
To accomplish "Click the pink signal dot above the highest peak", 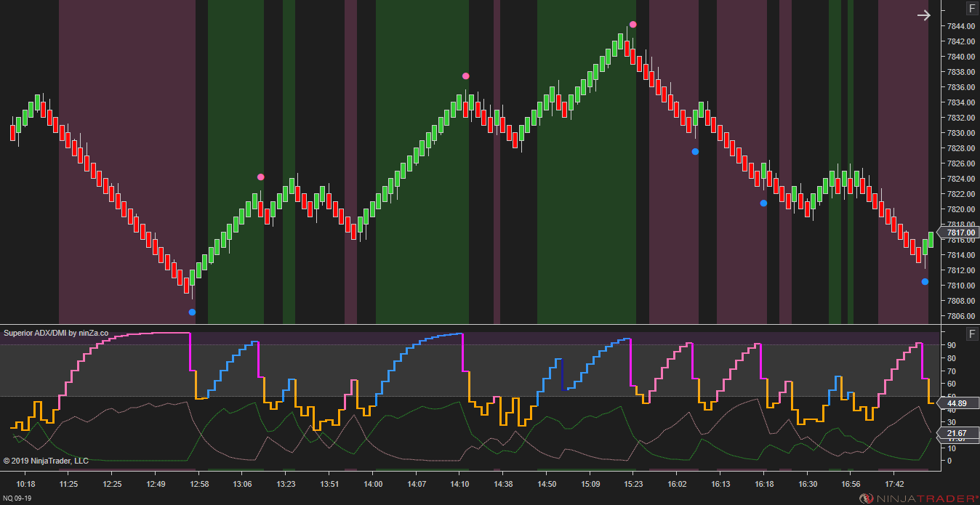I will (633, 25).
